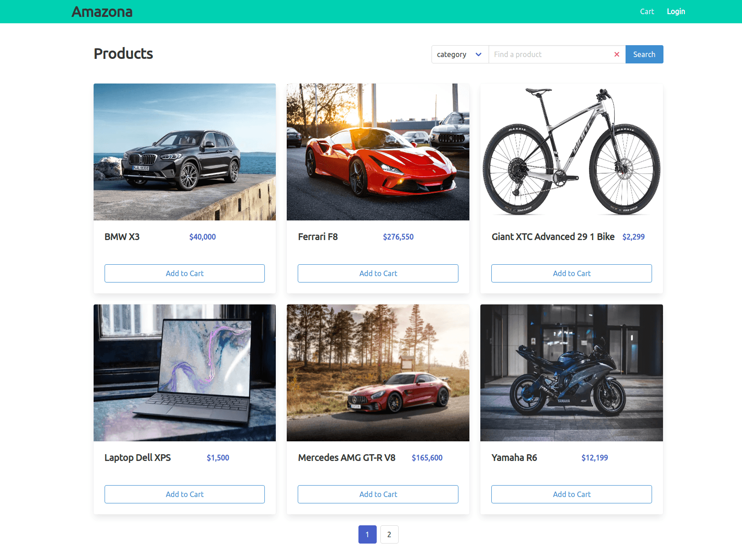
Task: Add BMW X3 to cart
Action: click(x=184, y=273)
